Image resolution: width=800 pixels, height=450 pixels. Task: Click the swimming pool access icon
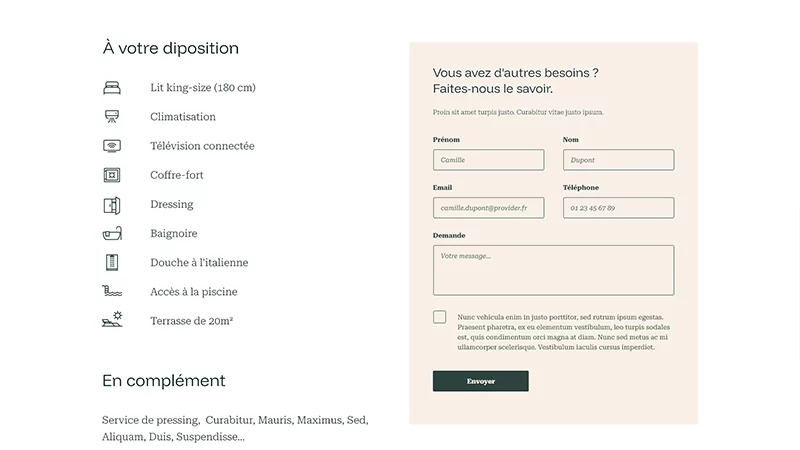point(112,292)
